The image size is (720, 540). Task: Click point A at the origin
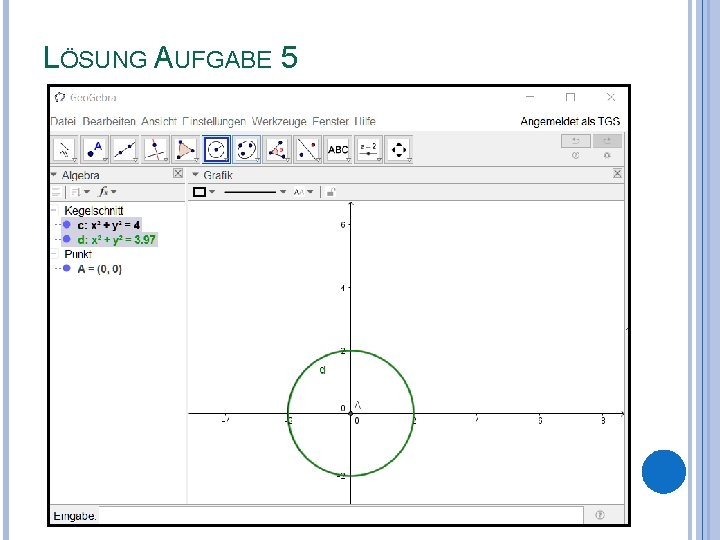click(351, 413)
